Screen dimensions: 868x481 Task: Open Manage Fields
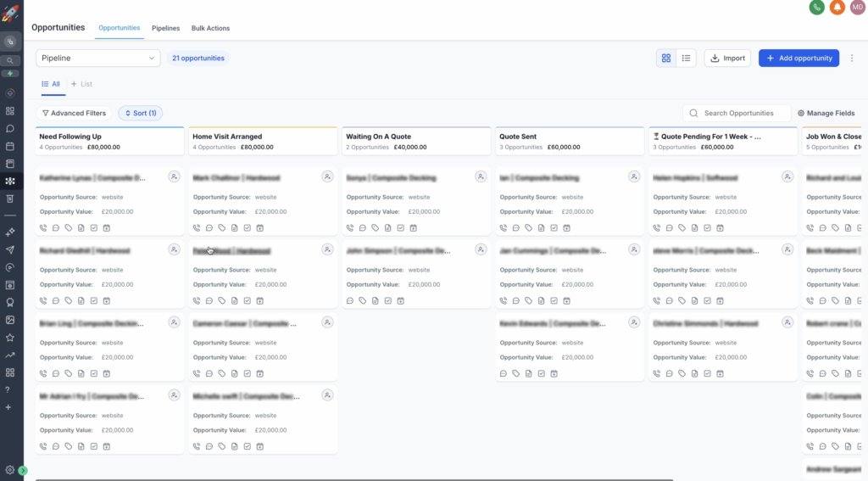[826, 113]
